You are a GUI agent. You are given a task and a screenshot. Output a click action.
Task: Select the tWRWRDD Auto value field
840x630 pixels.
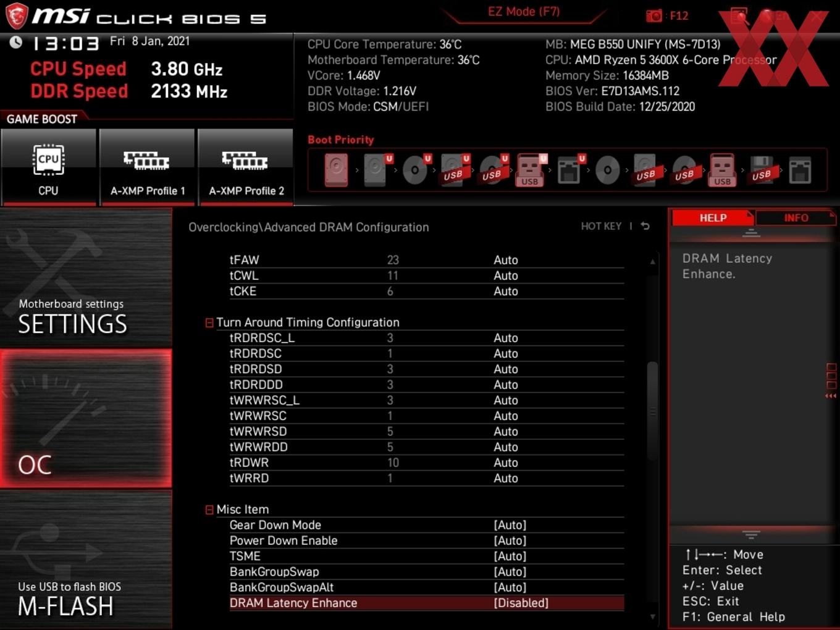(x=506, y=447)
